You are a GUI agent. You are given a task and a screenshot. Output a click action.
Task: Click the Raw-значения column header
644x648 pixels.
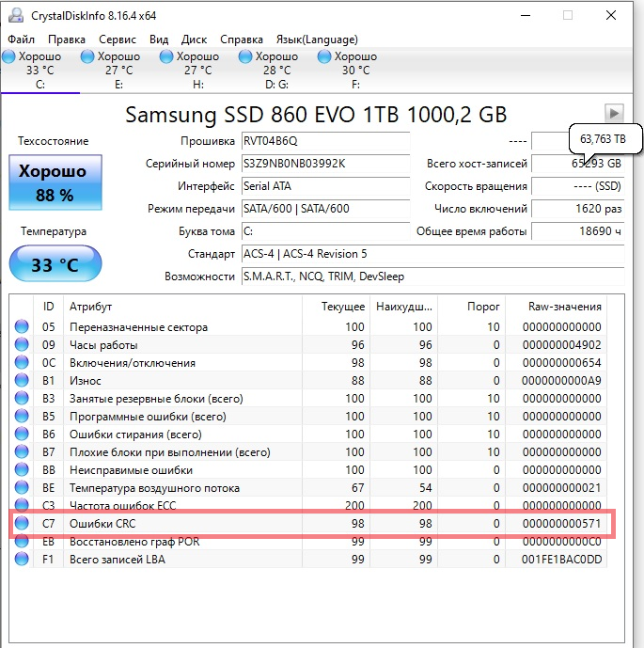point(556,307)
